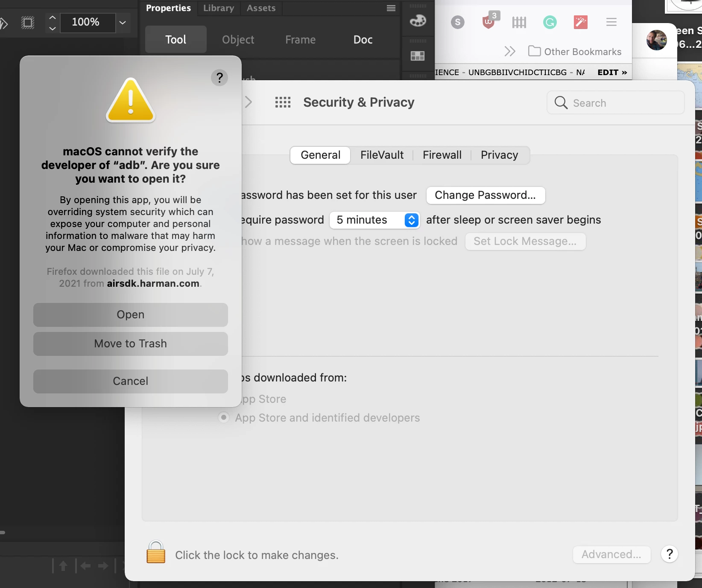Image resolution: width=702 pixels, height=588 pixels.
Task: Click the green Grammarly extension icon
Action: (550, 22)
